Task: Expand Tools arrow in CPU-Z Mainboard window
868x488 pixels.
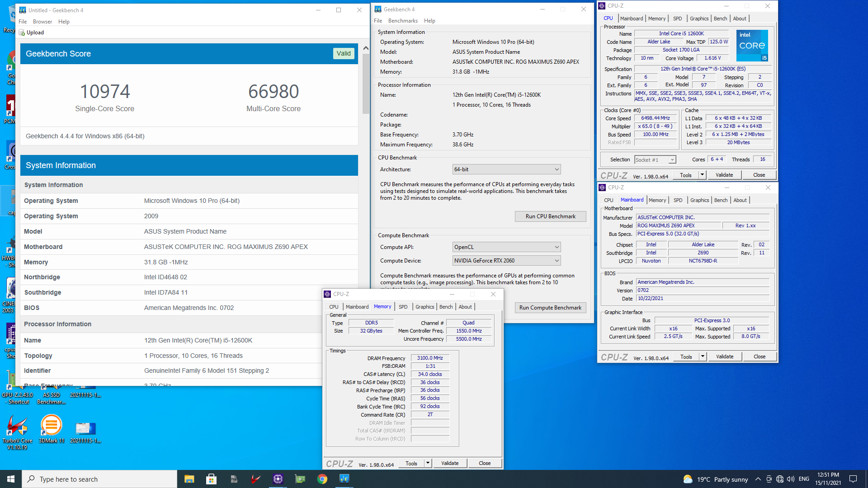Action: coord(703,357)
